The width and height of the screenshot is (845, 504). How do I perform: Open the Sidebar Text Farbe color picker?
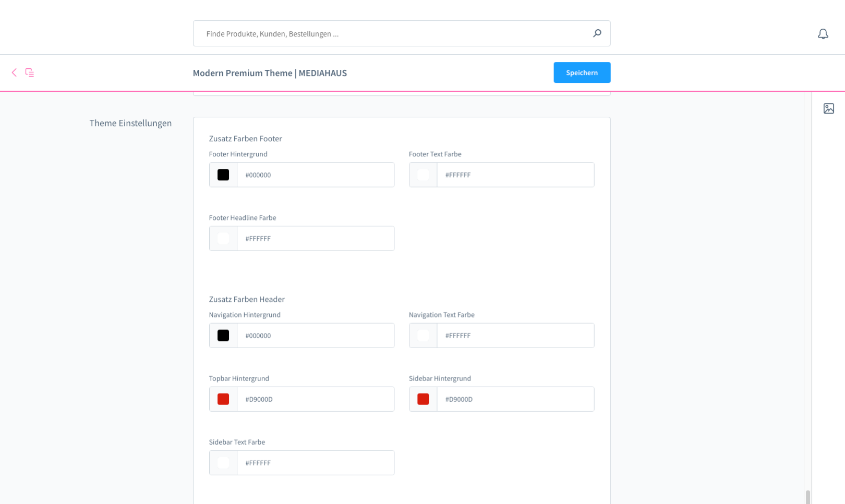tap(223, 462)
